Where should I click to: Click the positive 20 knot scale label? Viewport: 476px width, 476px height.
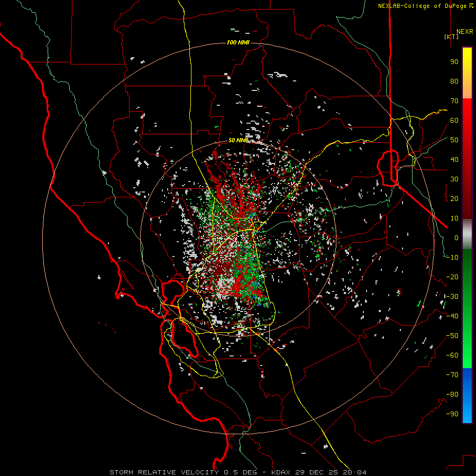[x=454, y=199]
